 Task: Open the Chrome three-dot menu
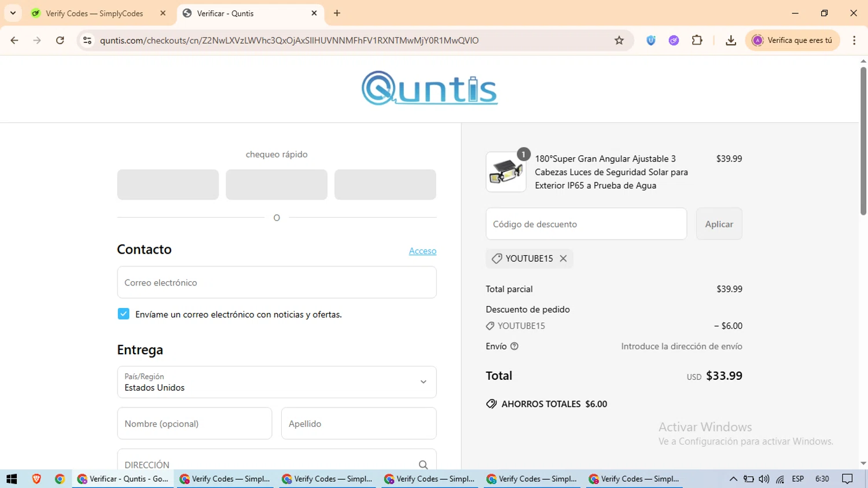(854, 41)
